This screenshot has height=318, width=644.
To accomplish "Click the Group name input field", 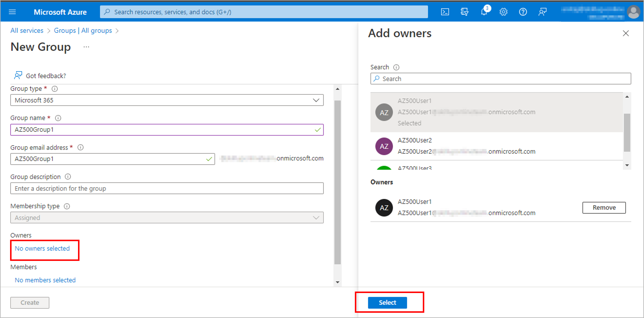I will [x=167, y=130].
